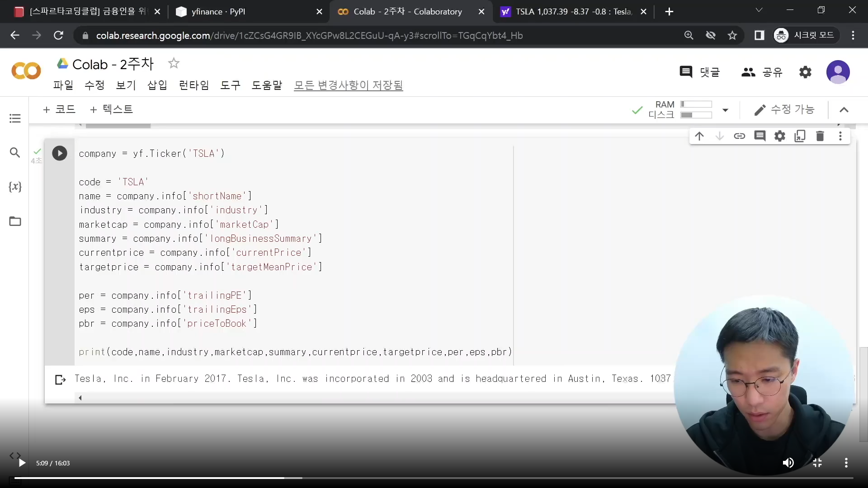Expand the RAM and disk resources dropdown

click(x=726, y=110)
